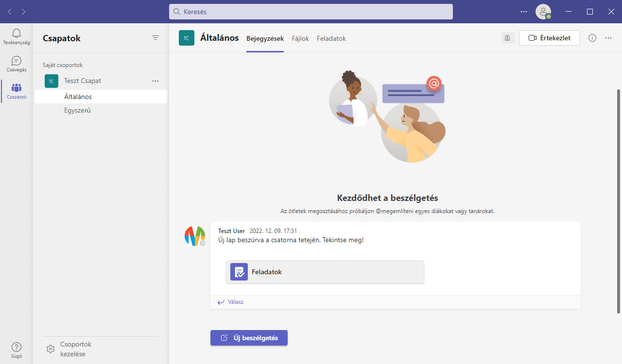Click the Új beszélgetés button

click(249, 338)
